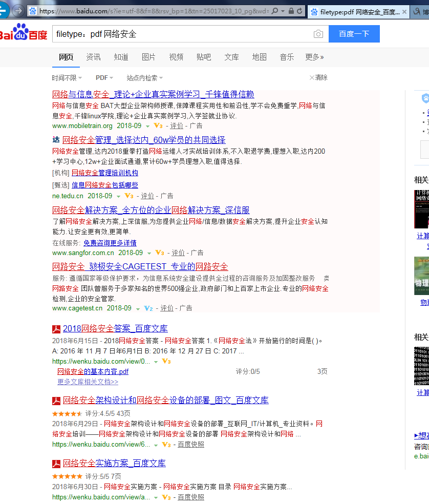Open the 免费咨询更多详情 link
Image resolution: width=429 pixels, height=504 pixels.
coord(110,243)
